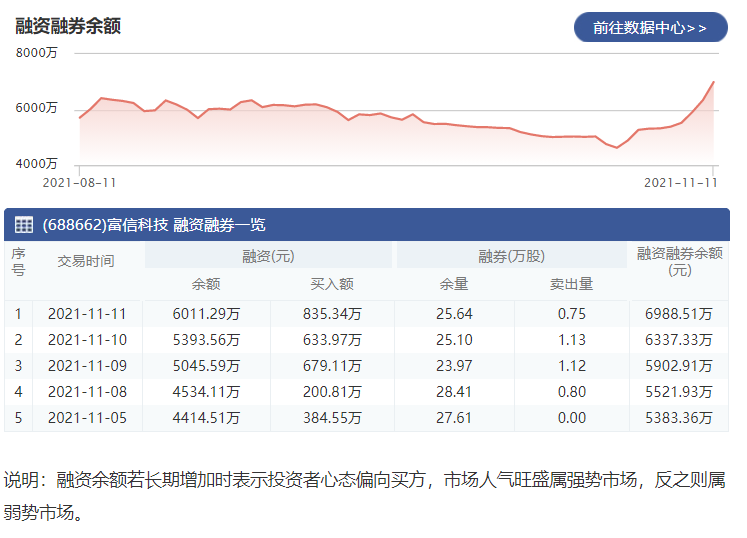Viewport: 747px width, 538px height.
Task: Click the 6337.33万 total balance cell
Action: coord(679,340)
